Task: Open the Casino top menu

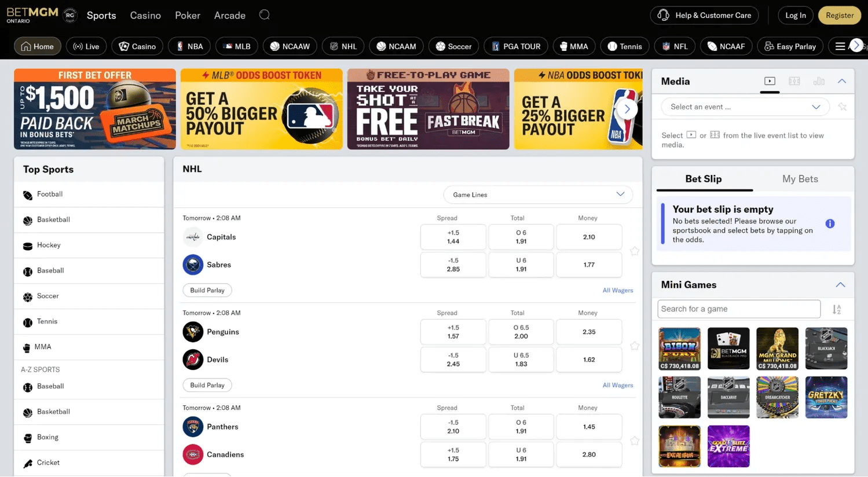Action: (x=145, y=15)
